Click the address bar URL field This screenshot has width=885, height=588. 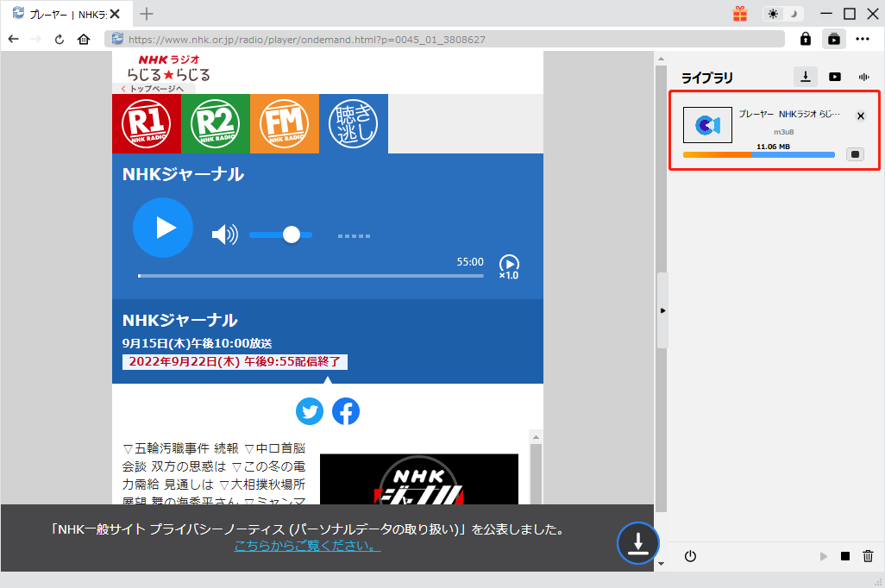pyautogui.click(x=445, y=40)
